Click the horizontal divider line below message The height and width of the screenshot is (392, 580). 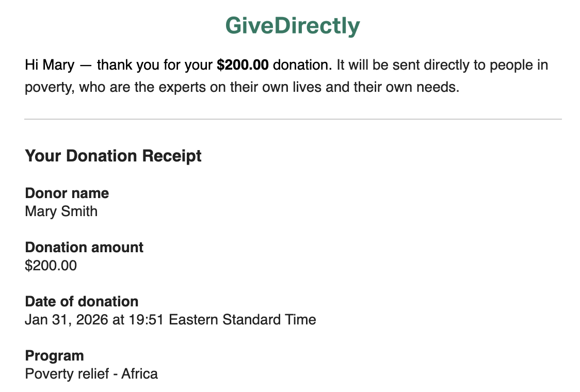(293, 119)
